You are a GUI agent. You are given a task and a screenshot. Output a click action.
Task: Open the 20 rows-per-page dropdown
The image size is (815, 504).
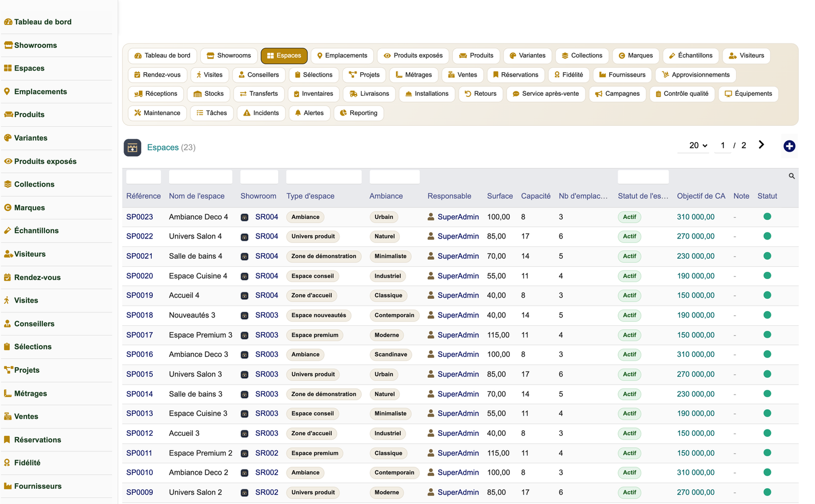click(x=698, y=145)
